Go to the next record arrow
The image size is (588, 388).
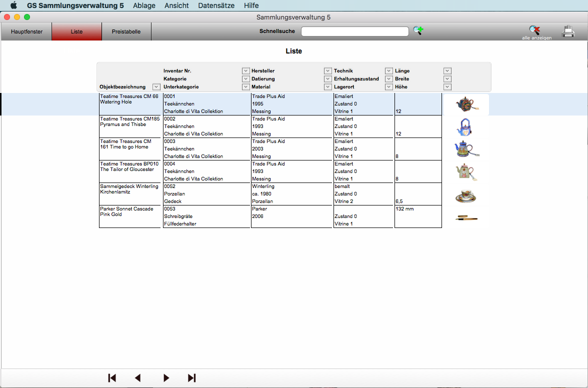tap(166, 378)
